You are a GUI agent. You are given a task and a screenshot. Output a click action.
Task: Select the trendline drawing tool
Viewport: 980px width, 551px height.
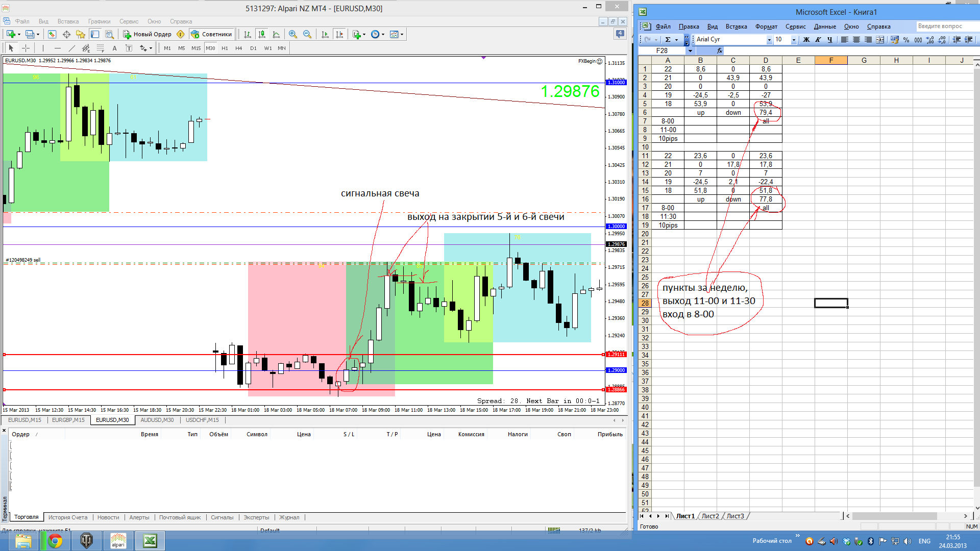click(71, 48)
